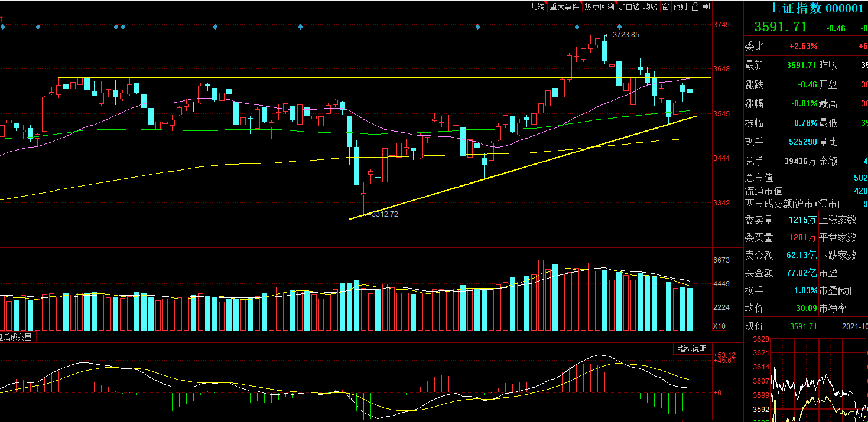Image resolution: width=868 pixels, height=422 pixels.
Task: Open the 盘后成交量 volume tab
Action: 16,337
